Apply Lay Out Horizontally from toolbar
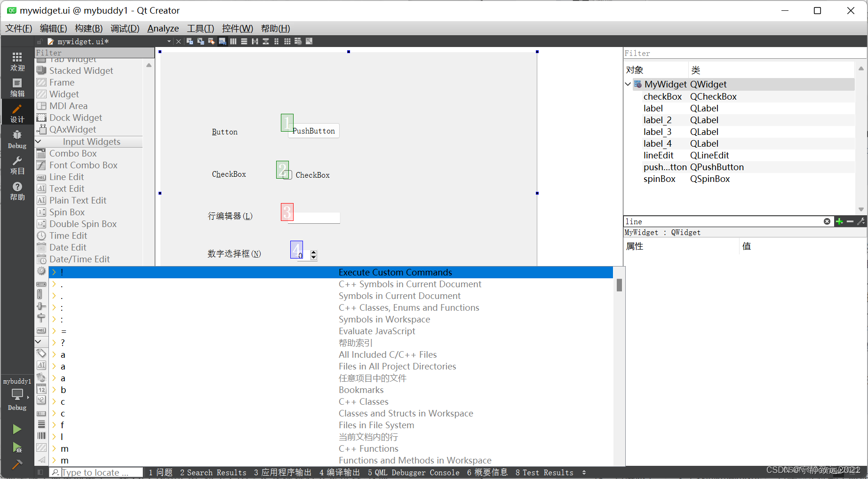This screenshot has width=868, height=479. pos(233,41)
